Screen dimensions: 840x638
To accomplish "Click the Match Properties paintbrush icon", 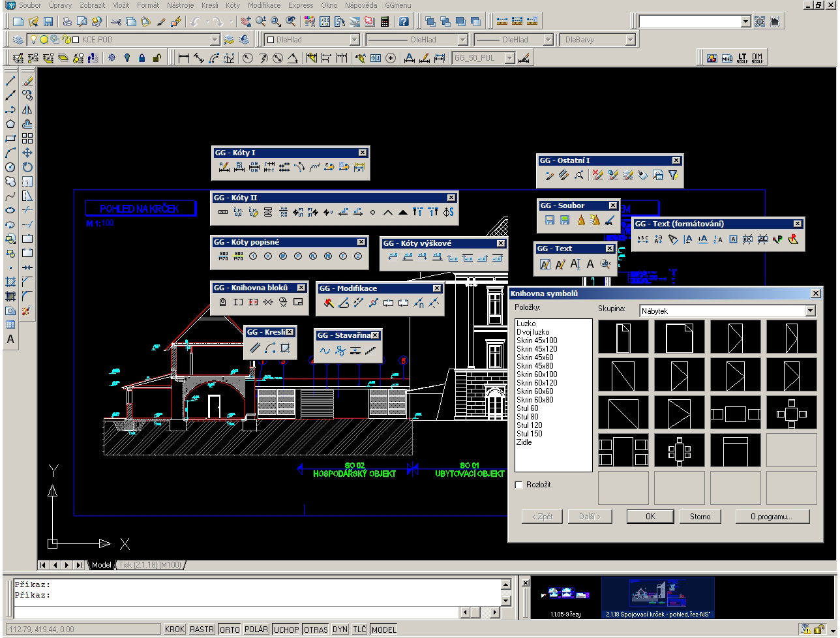I will (x=162, y=22).
